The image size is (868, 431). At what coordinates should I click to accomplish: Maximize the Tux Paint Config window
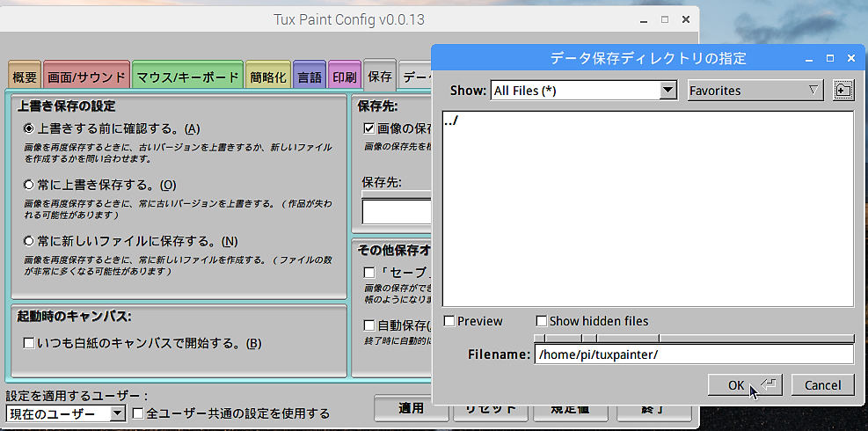[665, 20]
